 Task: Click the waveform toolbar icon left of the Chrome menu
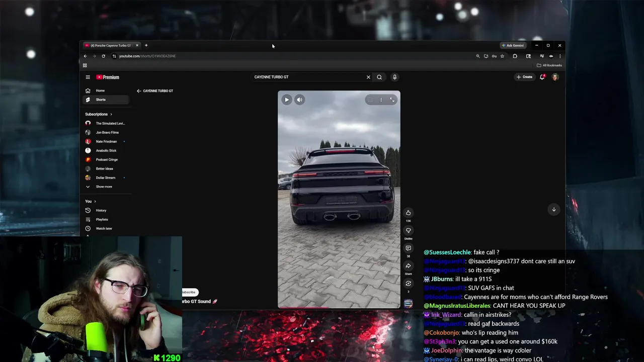point(551,56)
